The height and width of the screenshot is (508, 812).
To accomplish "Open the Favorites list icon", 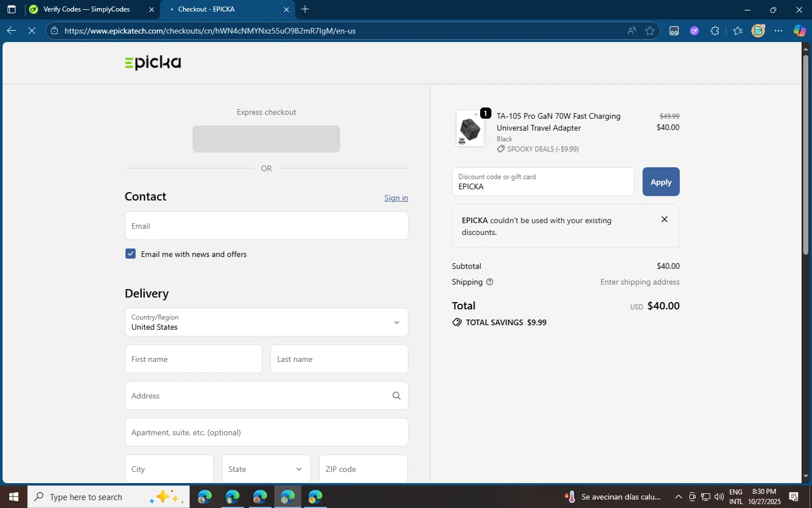I will pos(738,31).
